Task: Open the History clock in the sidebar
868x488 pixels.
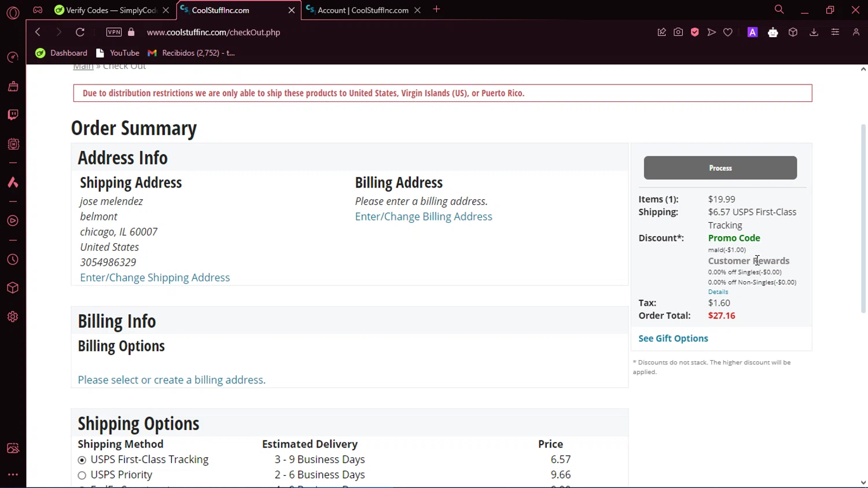Action: point(13,259)
